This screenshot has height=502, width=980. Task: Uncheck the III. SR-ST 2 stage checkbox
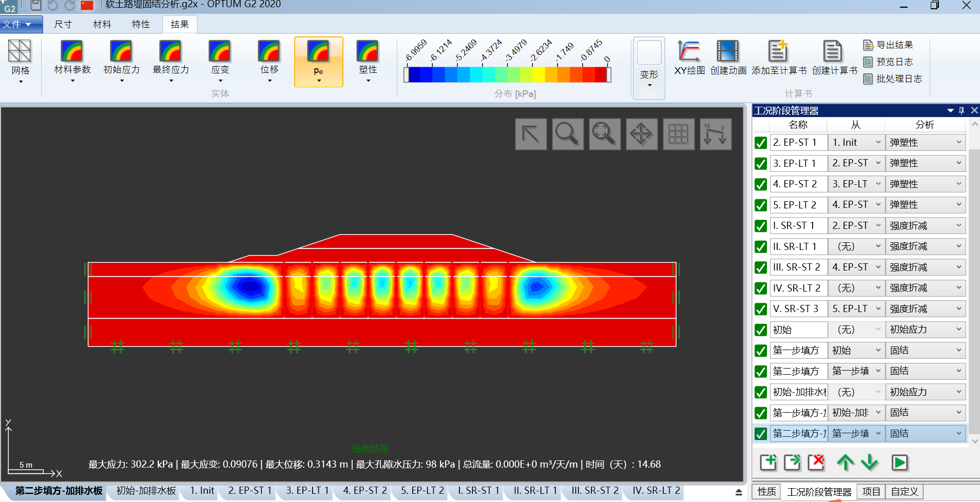pyautogui.click(x=761, y=267)
